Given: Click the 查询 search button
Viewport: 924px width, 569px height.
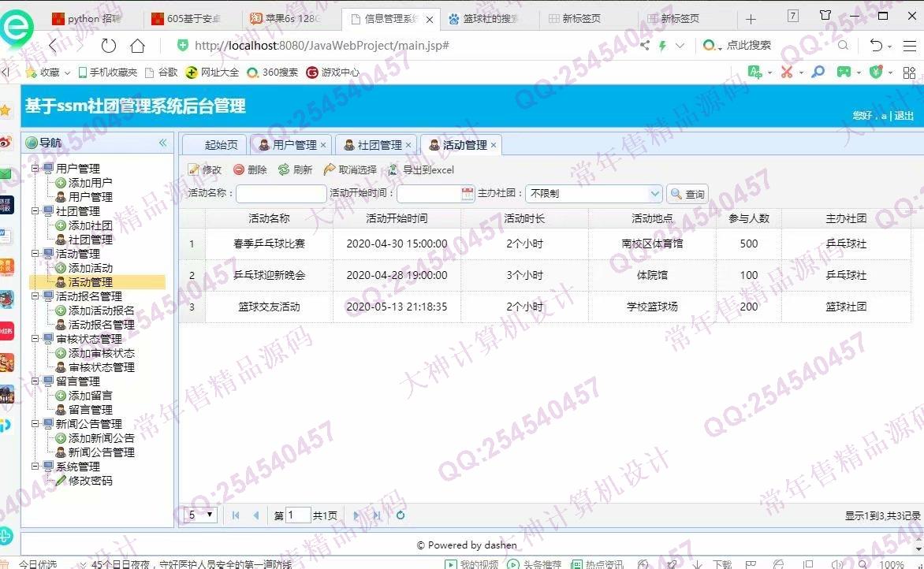Looking at the screenshot, I should point(687,194).
